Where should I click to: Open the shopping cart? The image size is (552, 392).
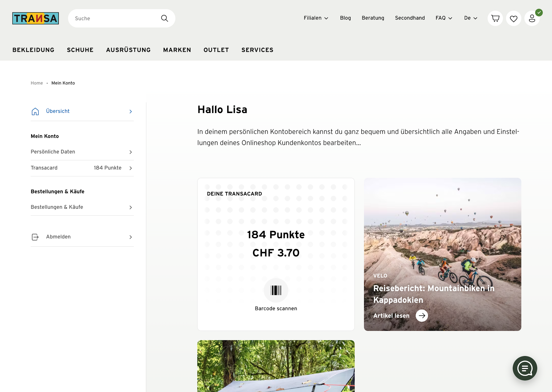coord(495,18)
